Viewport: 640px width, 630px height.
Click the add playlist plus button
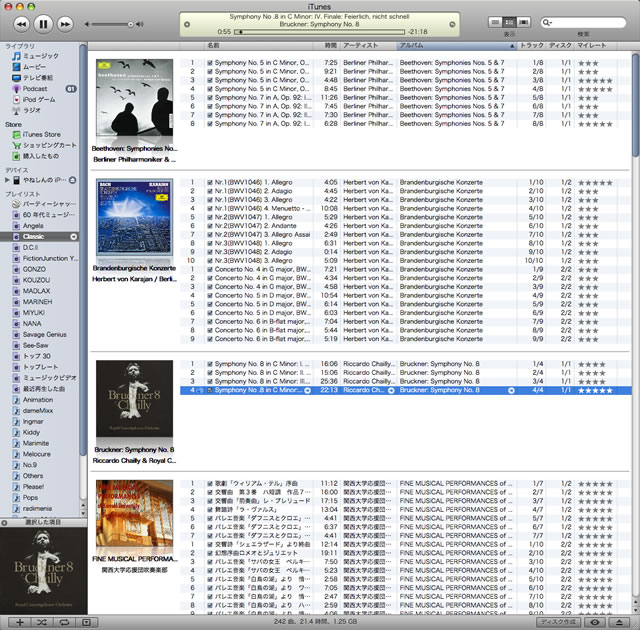[x=20, y=622]
